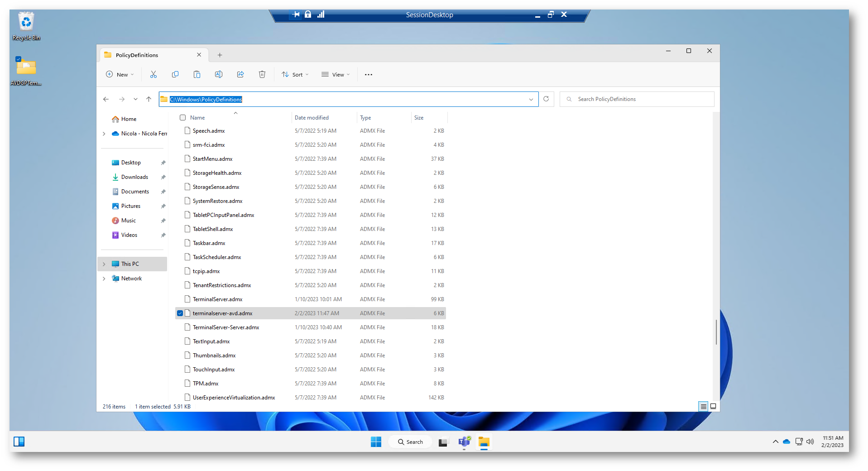Screen dimensions: 868x471
Task: Open Desktop in navigation pane
Action: (131, 163)
